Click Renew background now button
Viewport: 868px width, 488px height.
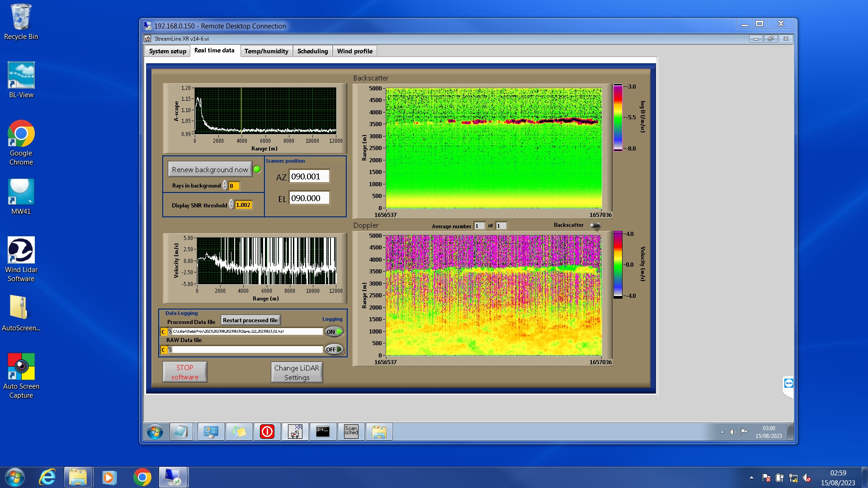pos(210,169)
